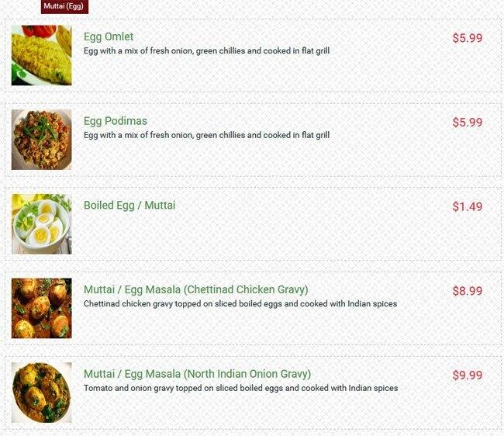This screenshot has width=504, height=436.
Task: Open the North Indian egg masala photo
Action: (x=41, y=393)
